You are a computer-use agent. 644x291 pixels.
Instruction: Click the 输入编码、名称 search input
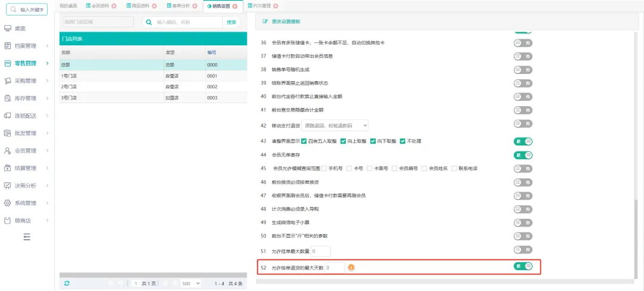pos(188,22)
